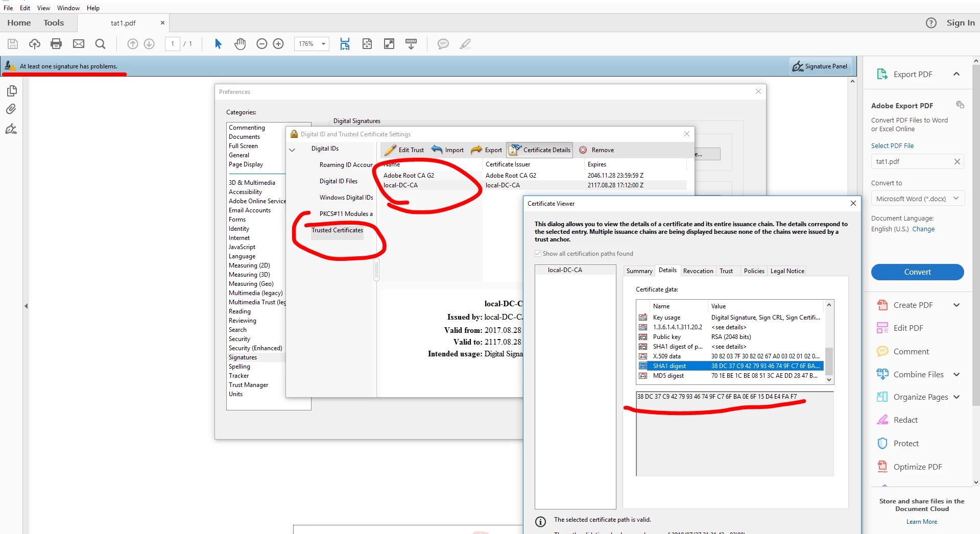Zoom out with the minus icon

262,44
